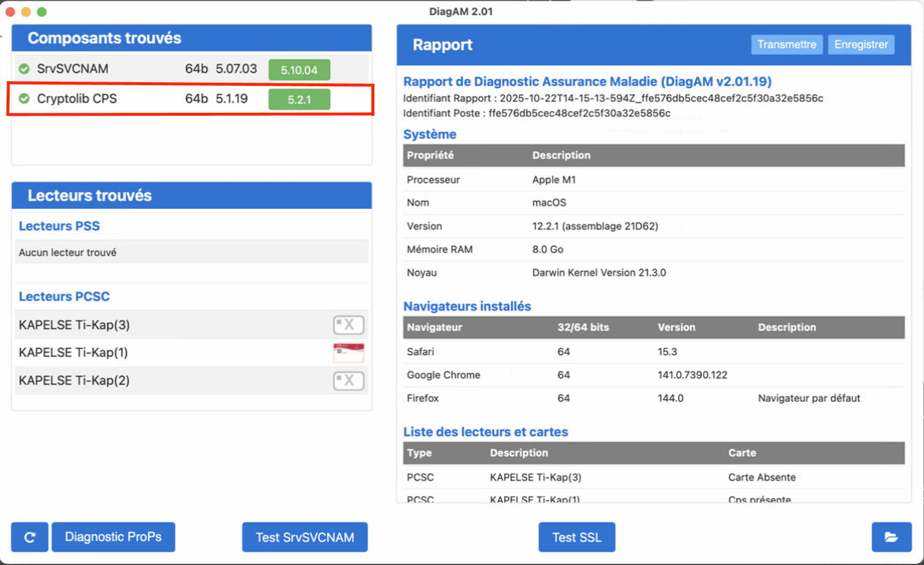Click the green check icon beside SrvSVCNAM

tap(24, 68)
